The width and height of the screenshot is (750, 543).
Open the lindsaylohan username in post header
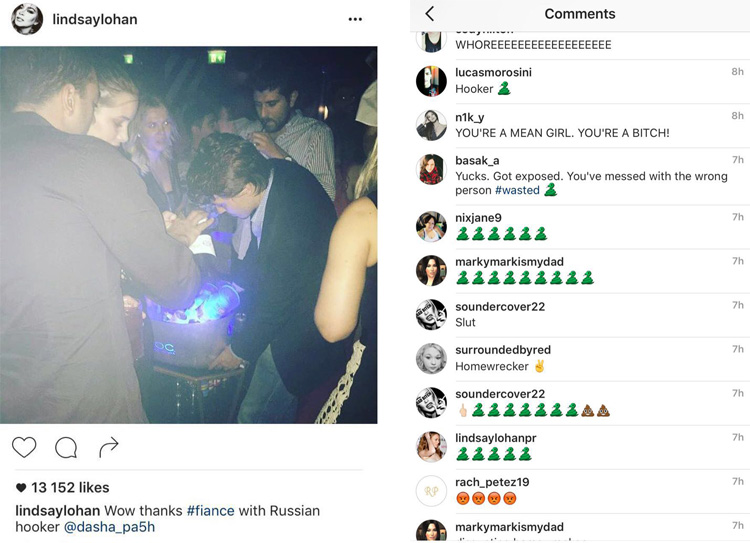(x=95, y=19)
